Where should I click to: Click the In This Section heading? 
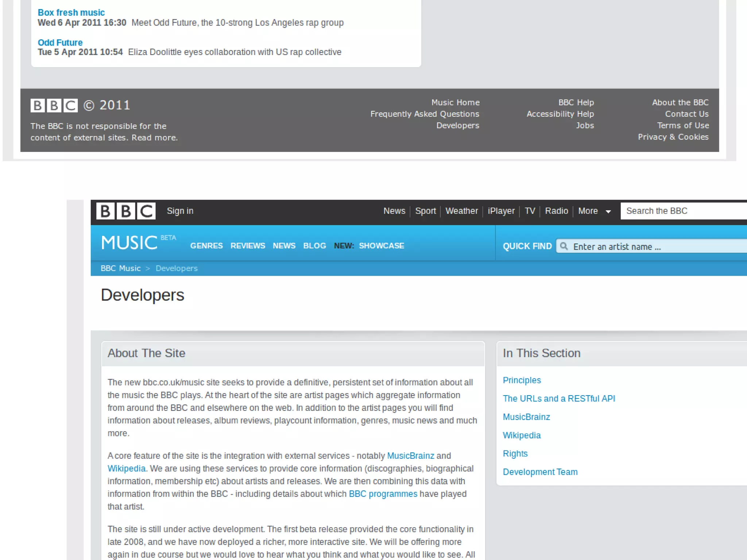pos(542,353)
